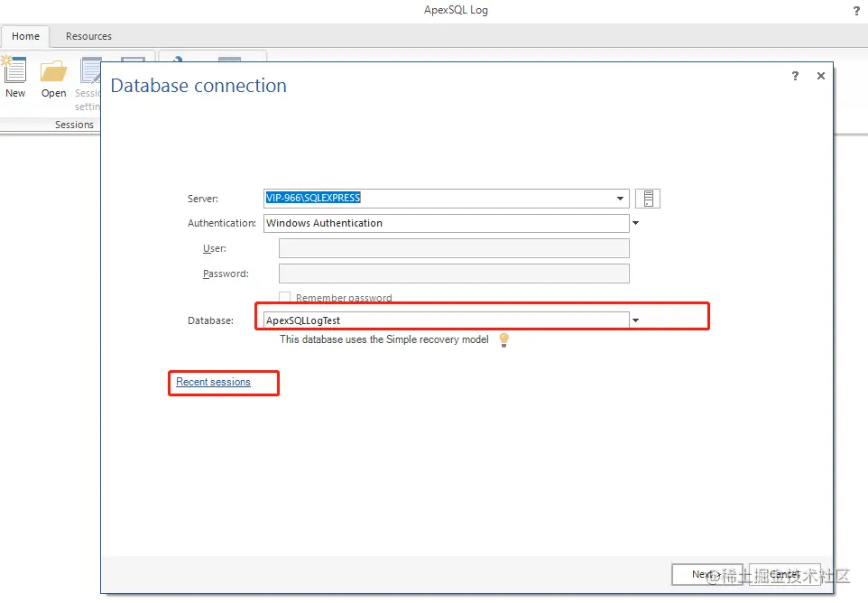This screenshot has height=603, width=868.
Task: Click the recovery model lightbulb hint icon
Action: [503, 339]
